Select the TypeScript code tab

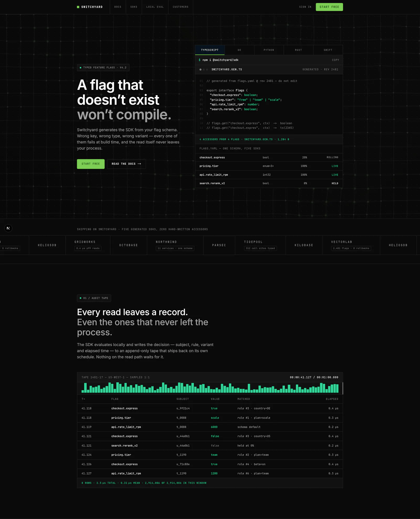click(210, 50)
